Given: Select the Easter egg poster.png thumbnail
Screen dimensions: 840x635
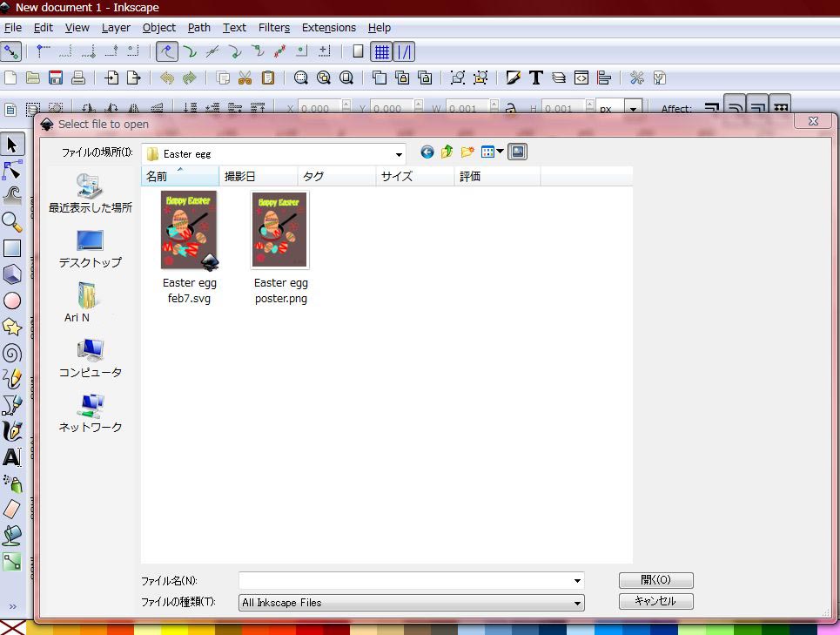Looking at the screenshot, I should (x=280, y=229).
